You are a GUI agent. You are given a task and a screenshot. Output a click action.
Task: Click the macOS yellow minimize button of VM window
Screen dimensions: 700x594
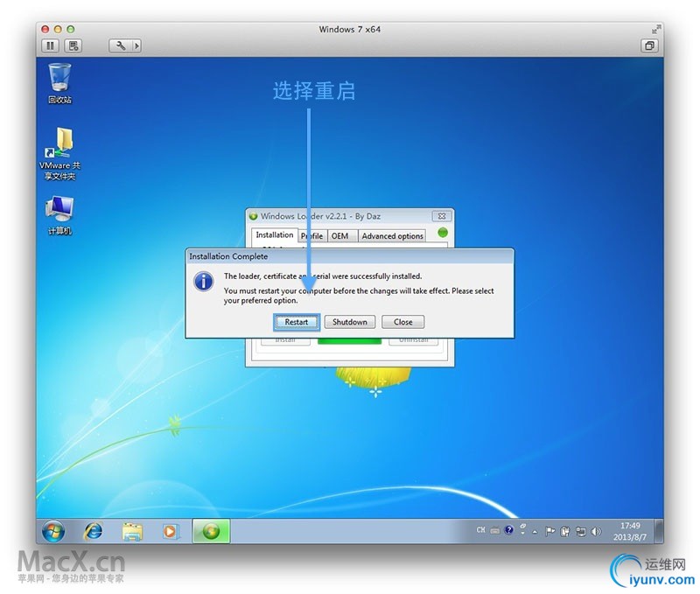pos(58,30)
